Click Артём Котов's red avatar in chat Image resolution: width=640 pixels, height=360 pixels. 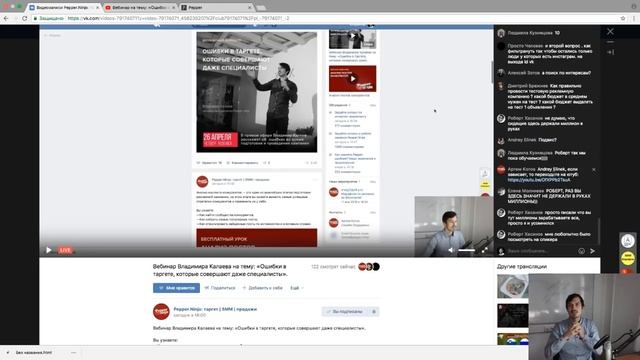tap(501, 169)
